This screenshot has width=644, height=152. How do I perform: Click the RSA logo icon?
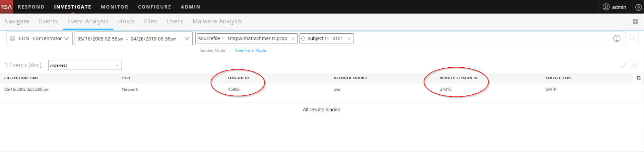click(6, 7)
